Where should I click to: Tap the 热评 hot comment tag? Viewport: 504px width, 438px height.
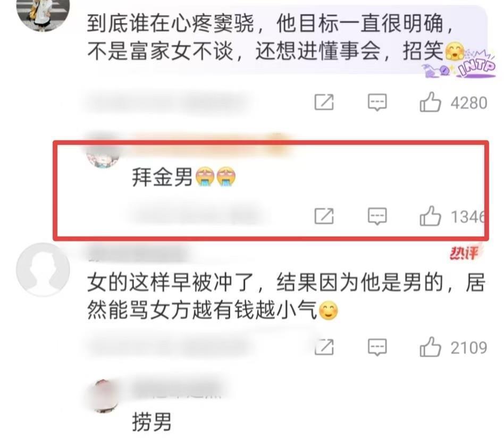tap(464, 253)
